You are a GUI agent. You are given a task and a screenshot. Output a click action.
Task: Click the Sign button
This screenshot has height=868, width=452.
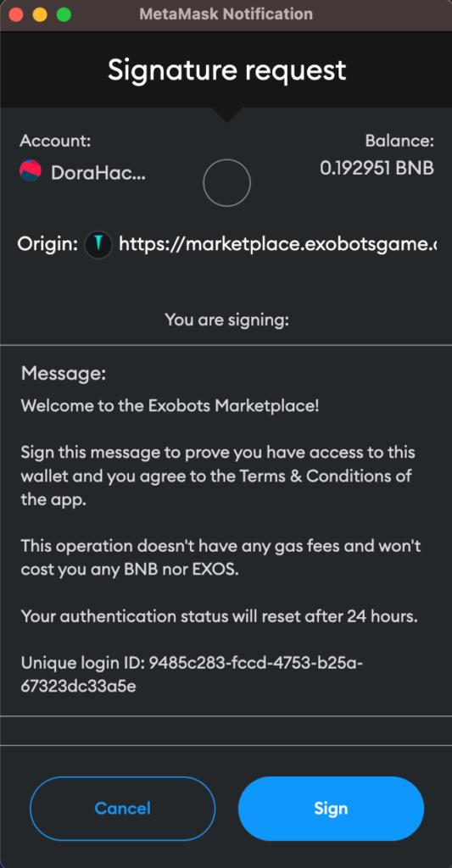click(331, 808)
